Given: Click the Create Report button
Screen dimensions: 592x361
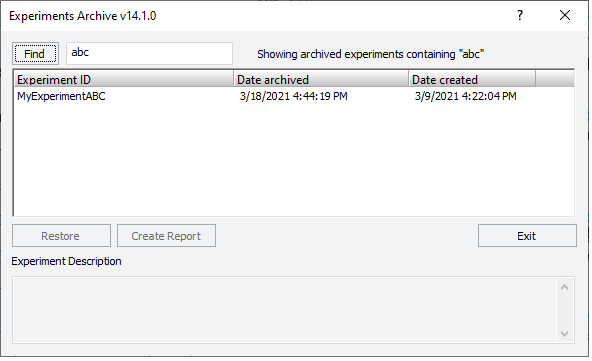Looking at the screenshot, I should (x=166, y=236).
